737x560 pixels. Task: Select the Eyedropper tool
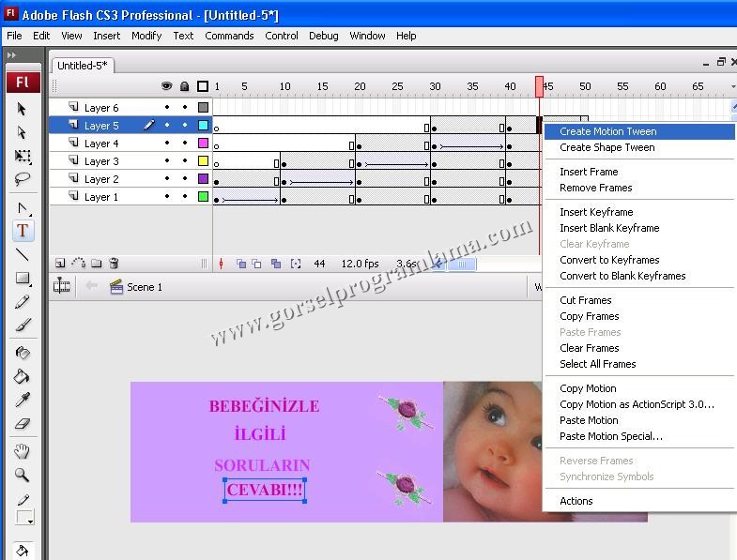pos(23,401)
